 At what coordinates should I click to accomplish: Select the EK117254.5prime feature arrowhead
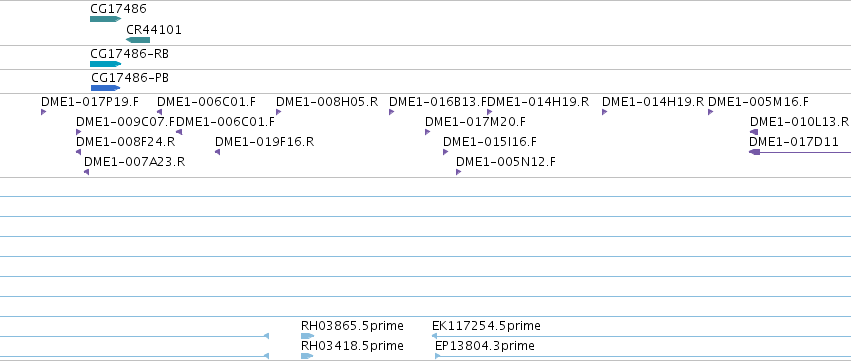click(x=435, y=336)
